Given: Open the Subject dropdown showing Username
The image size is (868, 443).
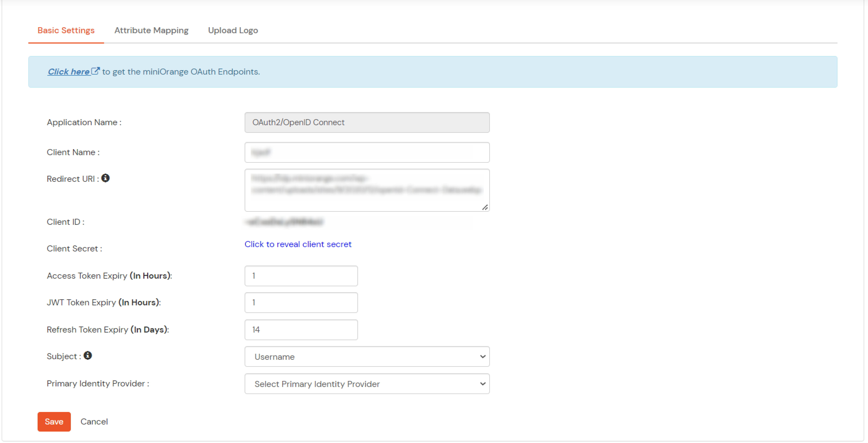Looking at the screenshot, I should click(367, 356).
